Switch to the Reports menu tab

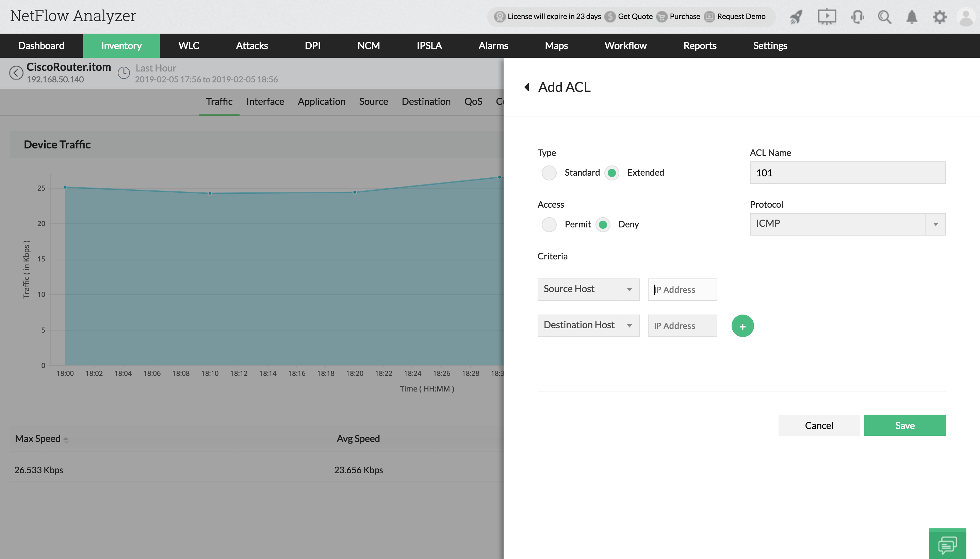pos(700,46)
